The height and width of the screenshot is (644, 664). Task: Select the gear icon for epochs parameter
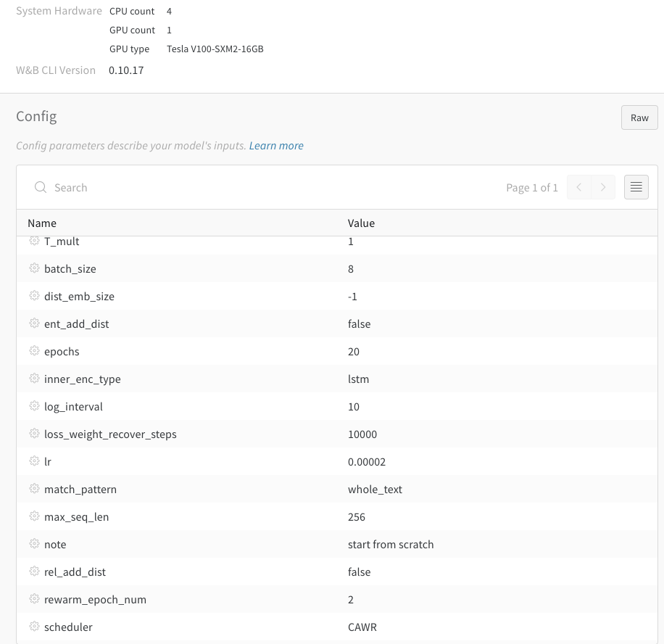(x=34, y=351)
